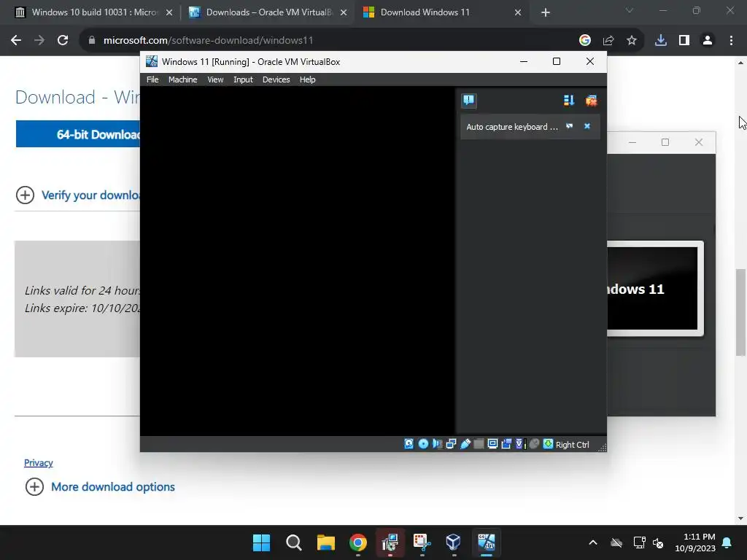Image resolution: width=747 pixels, height=560 pixels.
Task: Open the Input menu
Action: click(243, 79)
